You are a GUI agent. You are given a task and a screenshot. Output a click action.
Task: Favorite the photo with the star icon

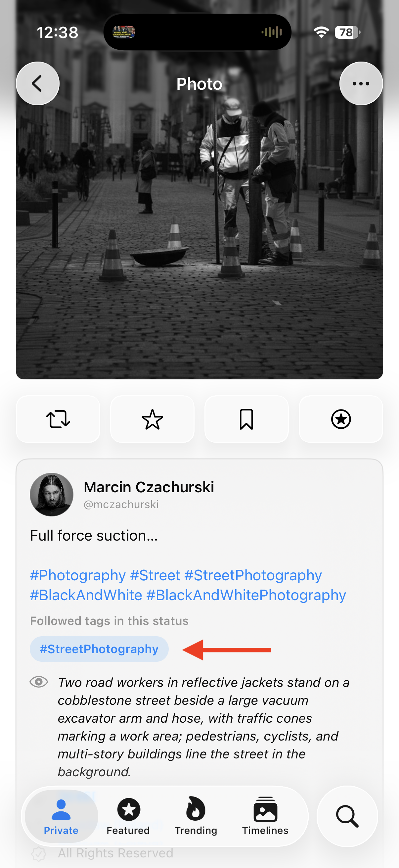[x=152, y=419]
